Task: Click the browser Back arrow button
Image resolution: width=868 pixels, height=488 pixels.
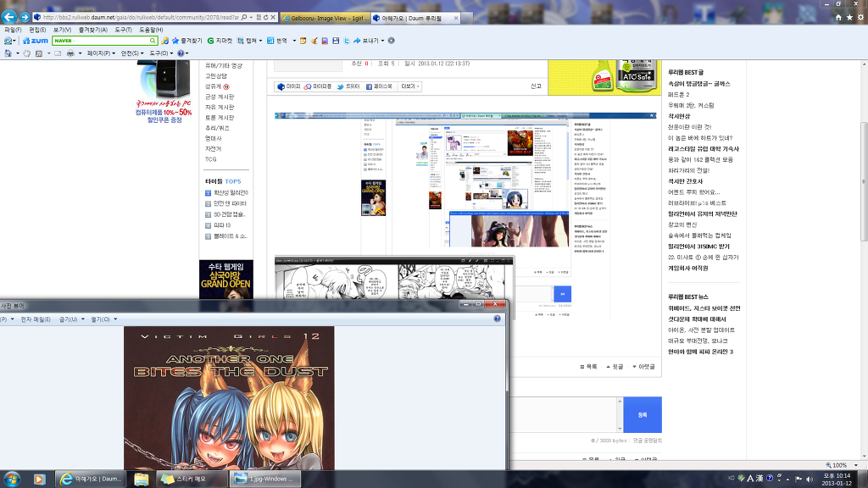Action: [x=9, y=17]
